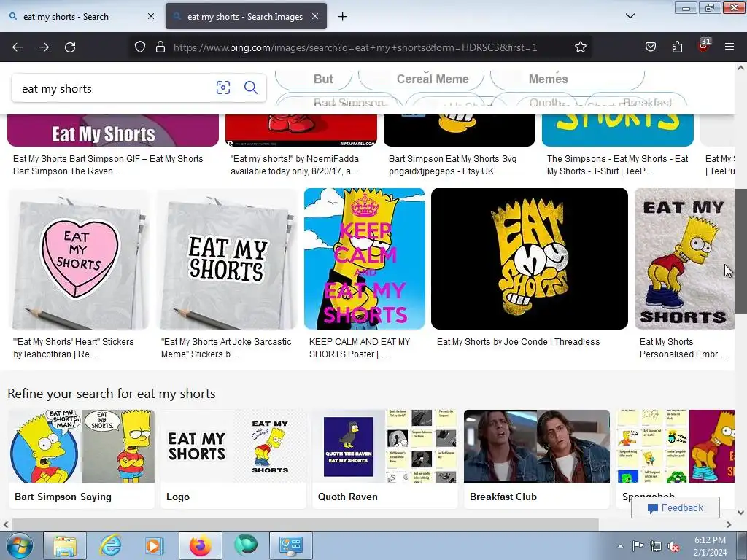
Task: Open the yellow Threadless 'Eat My Shorts' image
Action: pyautogui.click(x=530, y=259)
